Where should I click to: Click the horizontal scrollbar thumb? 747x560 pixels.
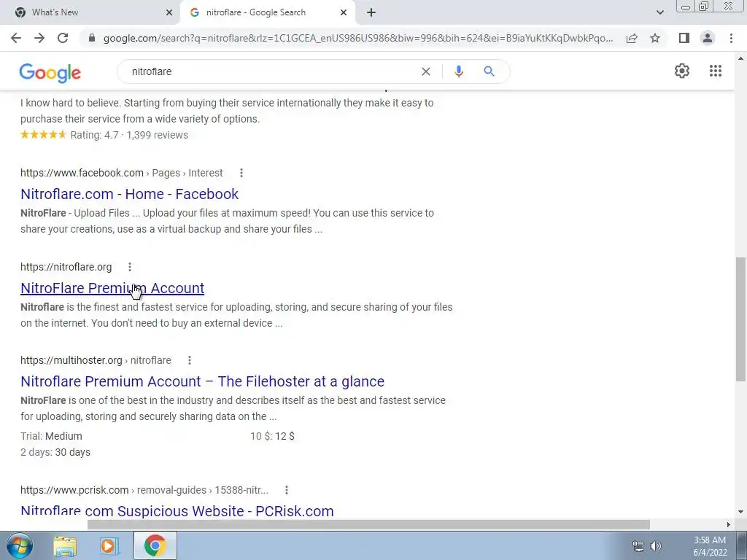(x=368, y=524)
